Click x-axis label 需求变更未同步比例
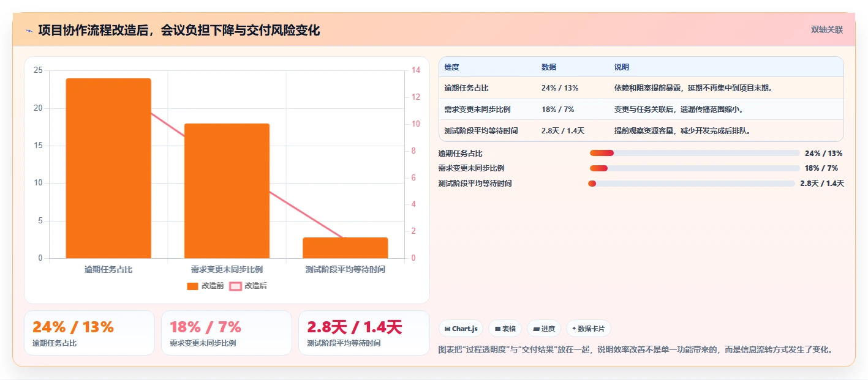 tap(227, 269)
